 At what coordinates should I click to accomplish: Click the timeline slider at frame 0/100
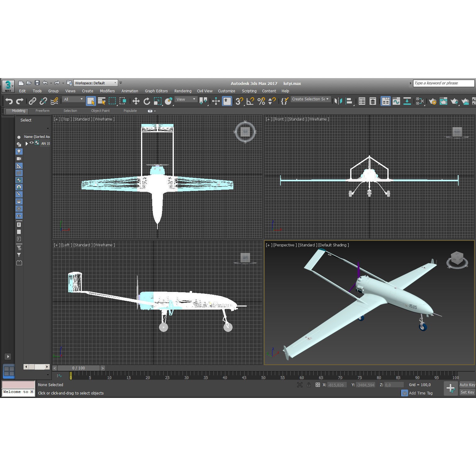tap(78, 368)
